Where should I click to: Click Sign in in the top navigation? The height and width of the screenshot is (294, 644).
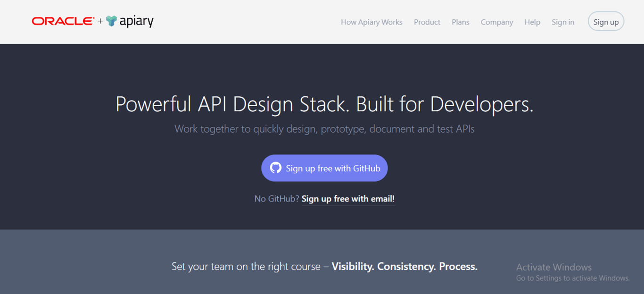click(563, 22)
